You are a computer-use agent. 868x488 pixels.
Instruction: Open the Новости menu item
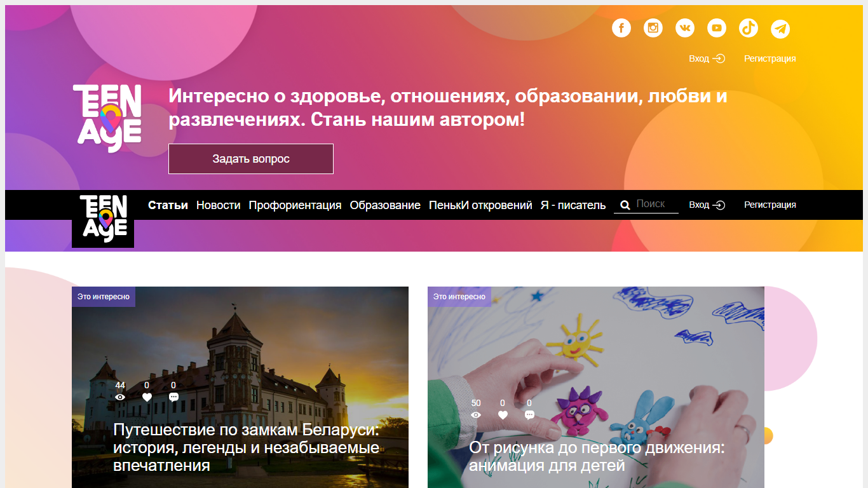click(x=219, y=205)
